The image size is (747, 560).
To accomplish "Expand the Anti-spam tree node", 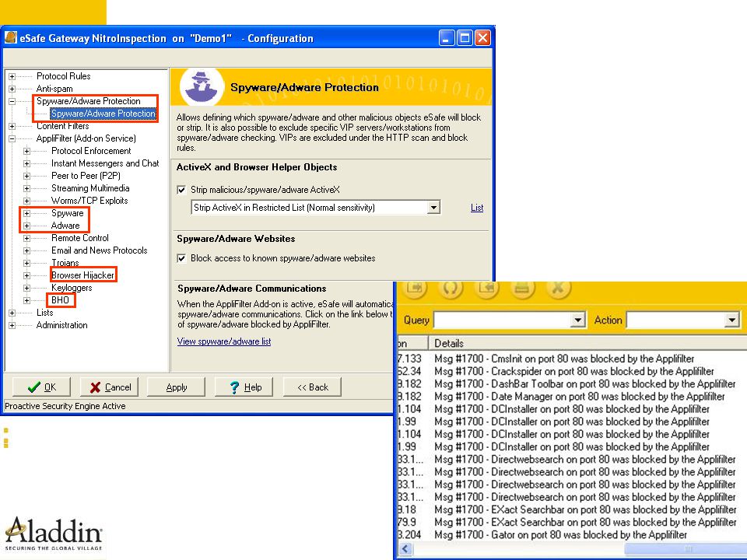I will tap(12, 89).
